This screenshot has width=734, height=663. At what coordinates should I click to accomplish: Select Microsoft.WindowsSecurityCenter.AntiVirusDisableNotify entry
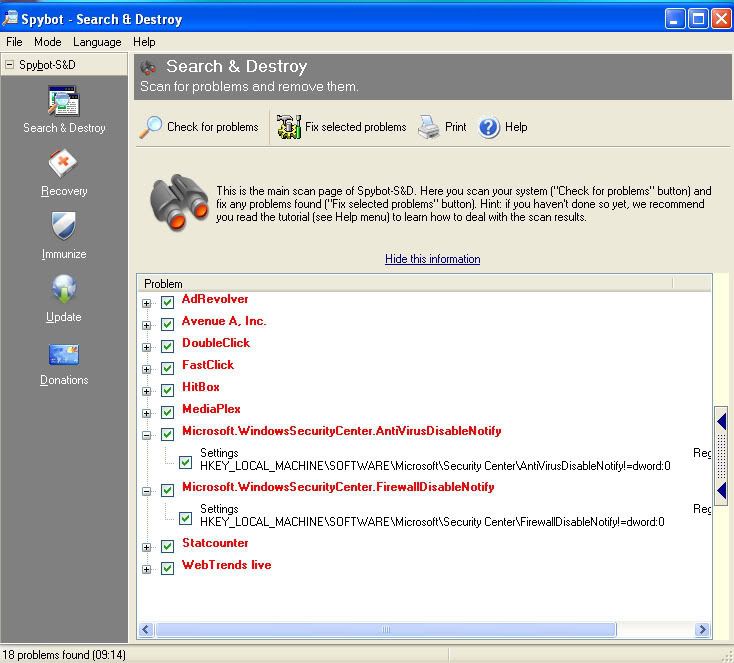342,431
